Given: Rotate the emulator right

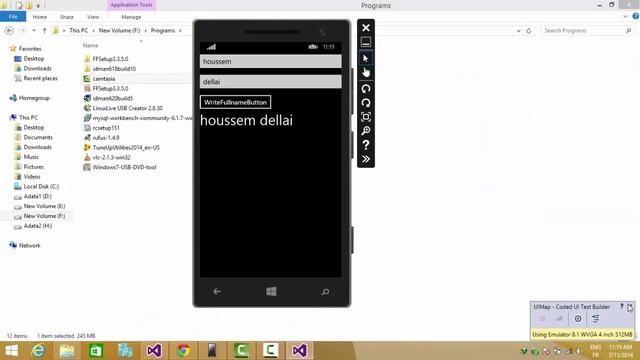Looking at the screenshot, I should 366,102.
